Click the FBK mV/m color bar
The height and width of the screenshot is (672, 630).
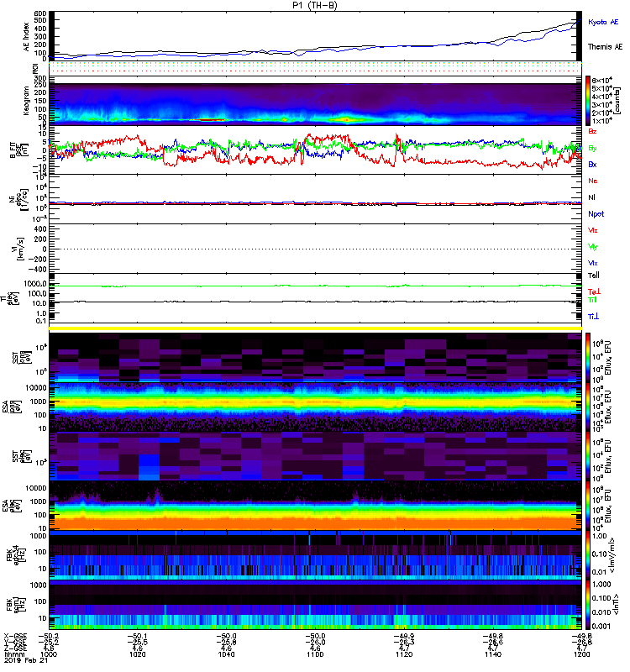coord(588,555)
